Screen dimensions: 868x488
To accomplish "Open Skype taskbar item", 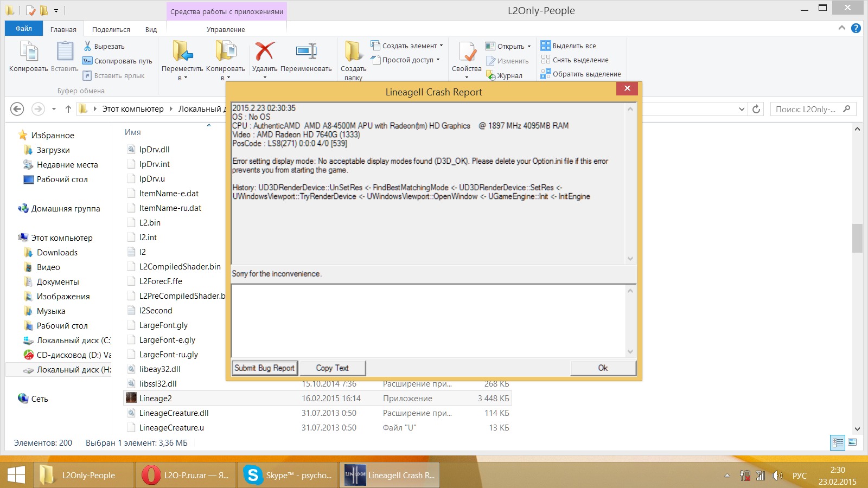I will [x=286, y=475].
